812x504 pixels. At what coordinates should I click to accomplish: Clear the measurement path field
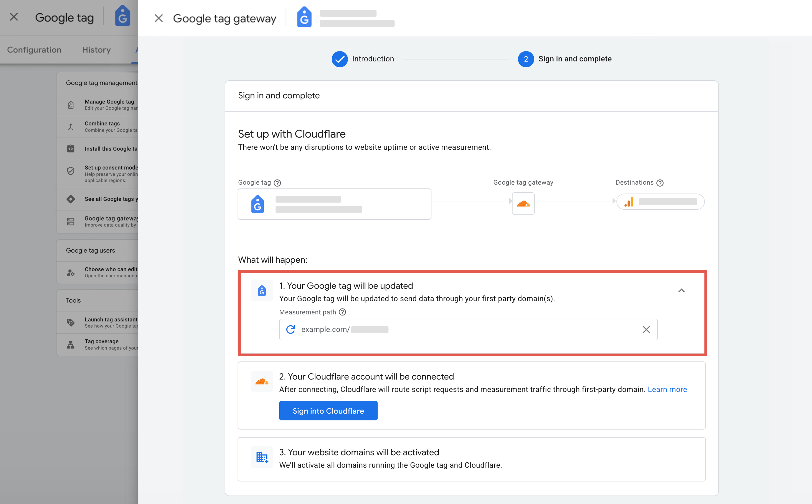646,329
